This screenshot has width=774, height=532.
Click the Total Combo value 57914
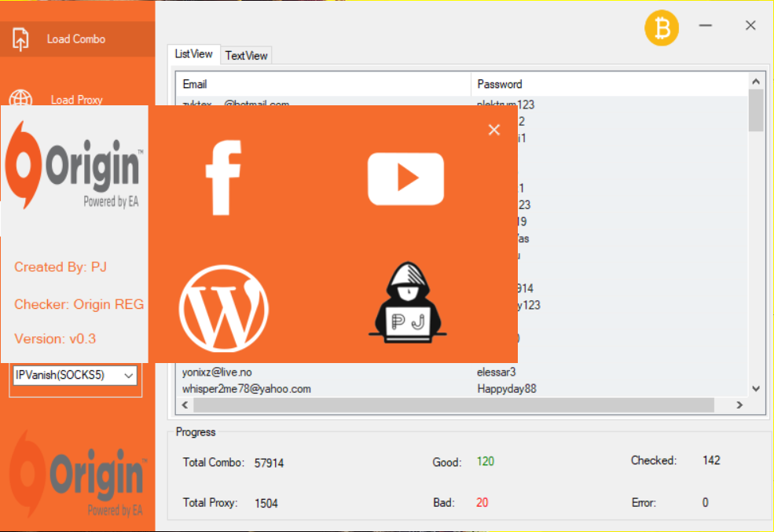(x=269, y=463)
